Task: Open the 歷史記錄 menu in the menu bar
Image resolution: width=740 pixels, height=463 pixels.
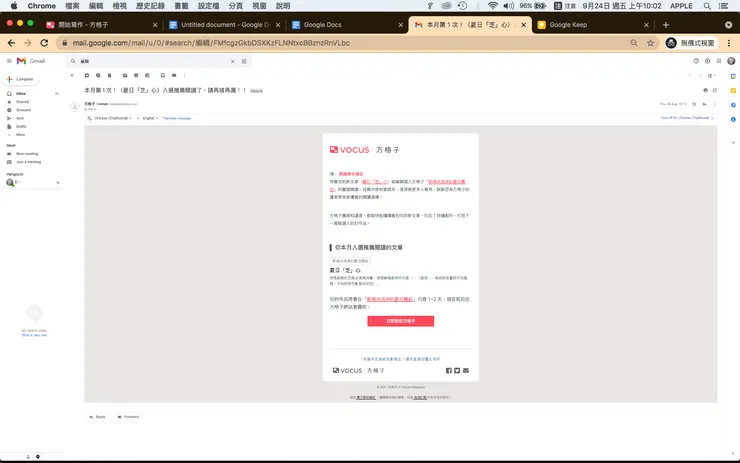Action: (151, 6)
